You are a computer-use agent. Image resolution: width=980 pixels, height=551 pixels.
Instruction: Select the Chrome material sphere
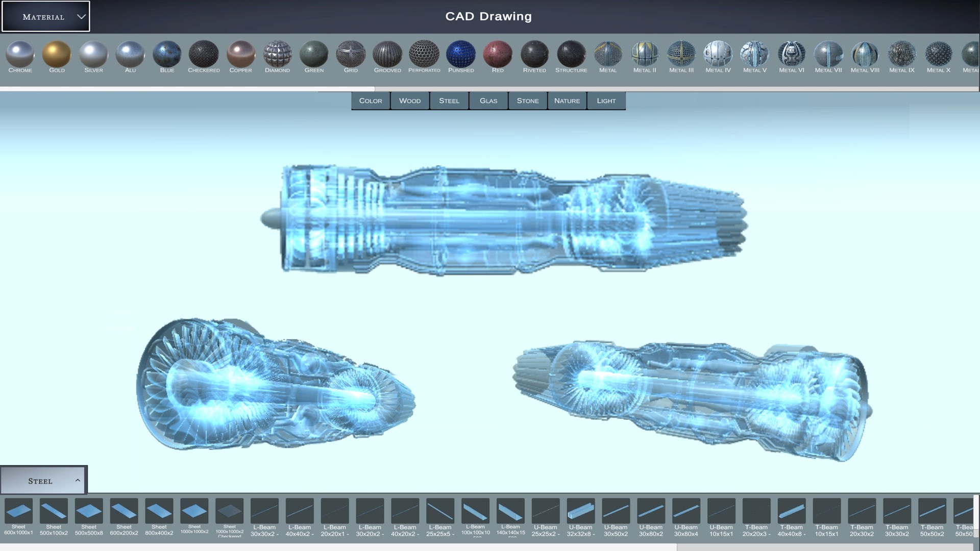pos(20,54)
